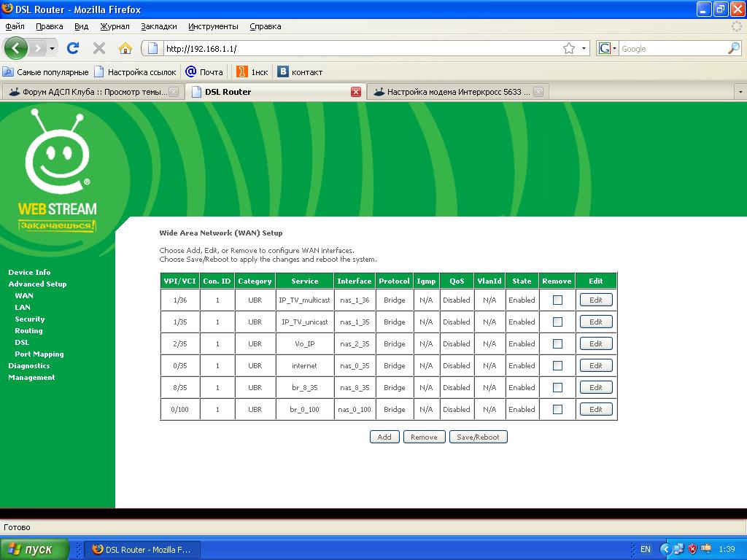Open the Настройка ссылок bookmark
This screenshot has width=747, height=560.
(135, 72)
